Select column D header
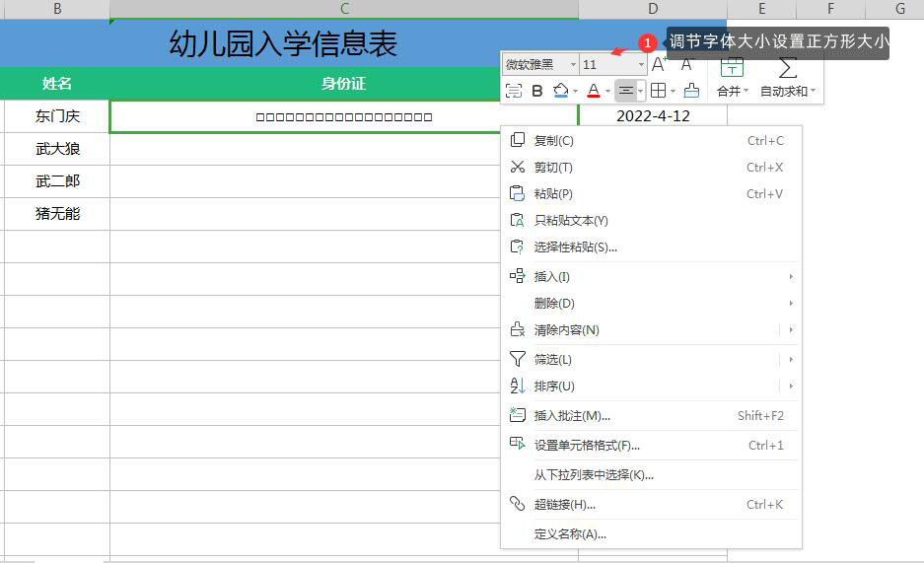Image resolution: width=924 pixels, height=563 pixels. point(653,9)
